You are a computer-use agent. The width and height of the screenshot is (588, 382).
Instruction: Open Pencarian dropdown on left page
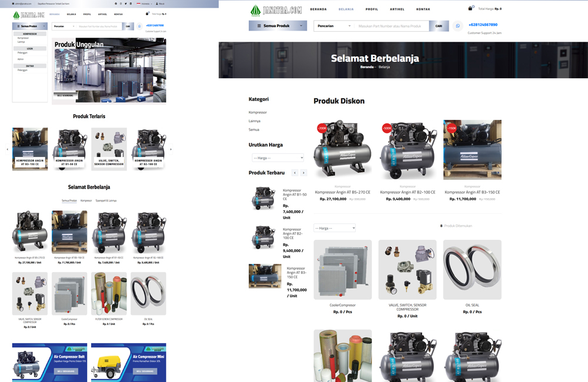pyautogui.click(x=64, y=26)
